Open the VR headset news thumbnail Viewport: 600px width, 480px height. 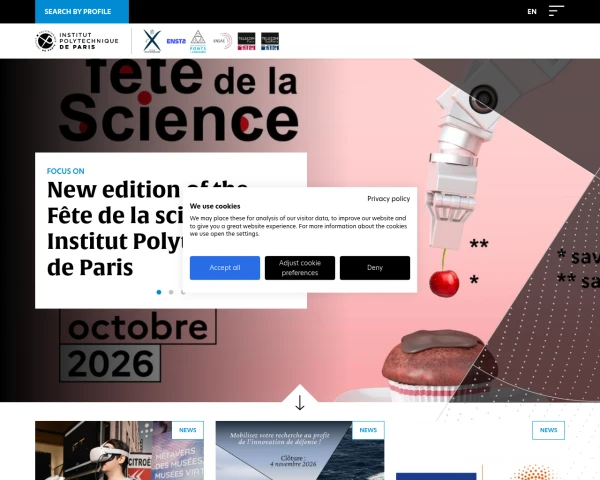119,451
